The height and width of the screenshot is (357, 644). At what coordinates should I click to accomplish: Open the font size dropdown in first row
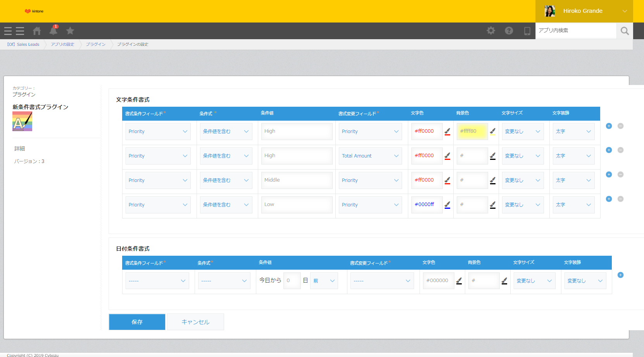[522, 132]
